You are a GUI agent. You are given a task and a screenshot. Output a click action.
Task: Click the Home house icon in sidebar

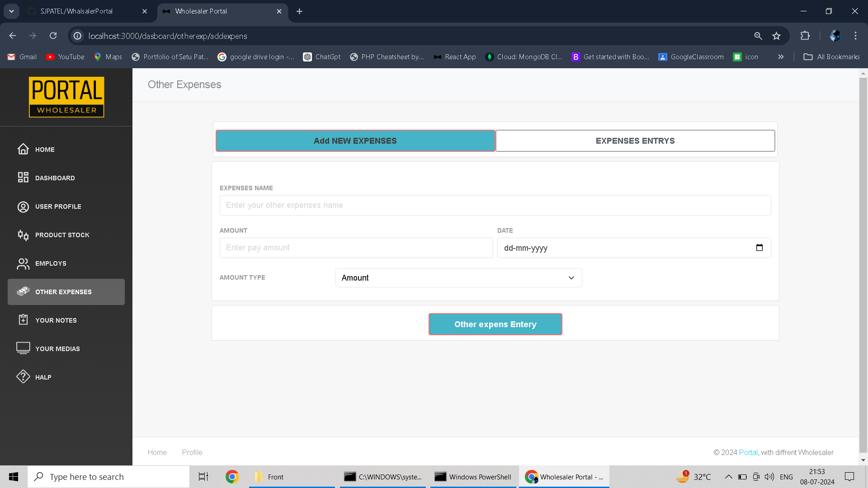(x=23, y=149)
